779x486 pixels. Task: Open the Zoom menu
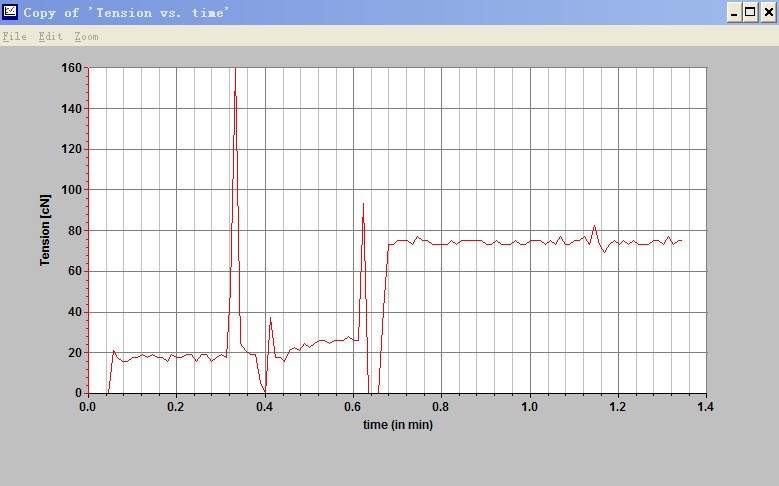click(x=86, y=36)
